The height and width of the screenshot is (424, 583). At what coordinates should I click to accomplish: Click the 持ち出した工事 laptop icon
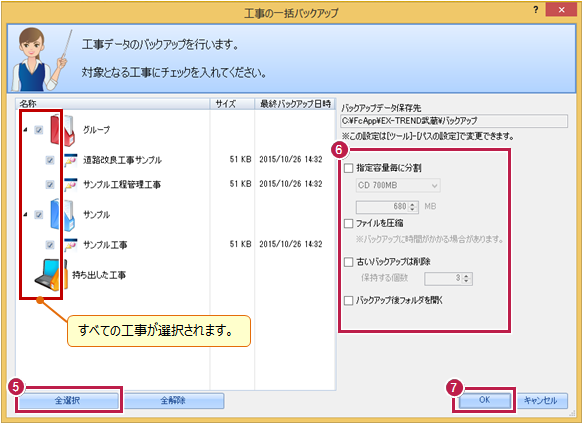click(51, 275)
